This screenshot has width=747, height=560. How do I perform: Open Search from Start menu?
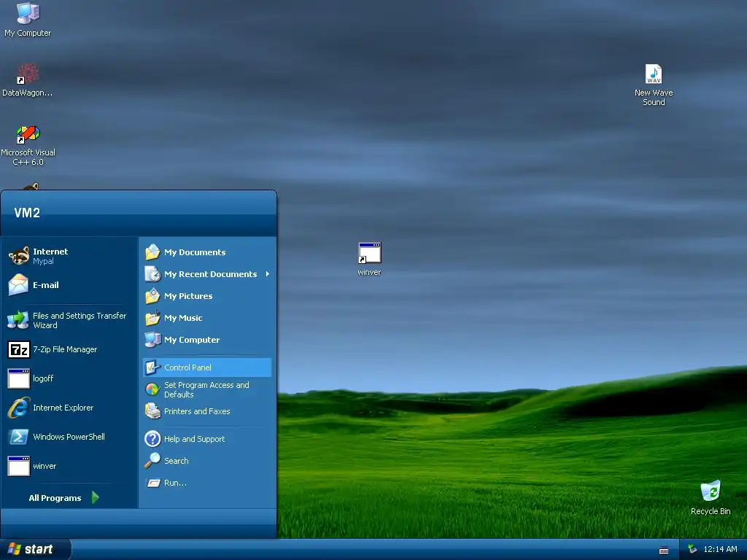pyautogui.click(x=207, y=461)
